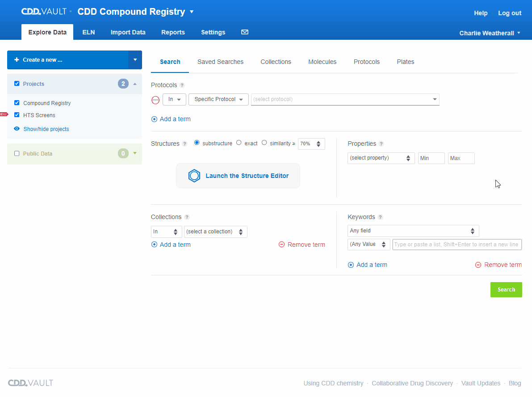
Task: Click the help icon next to Structures
Action: pos(184,144)
